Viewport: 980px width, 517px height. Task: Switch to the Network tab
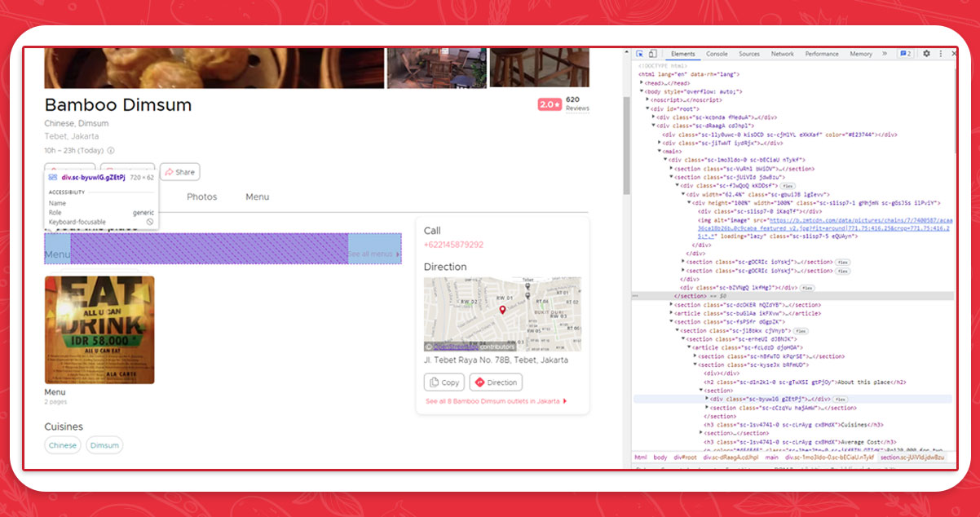click(782, 54)
